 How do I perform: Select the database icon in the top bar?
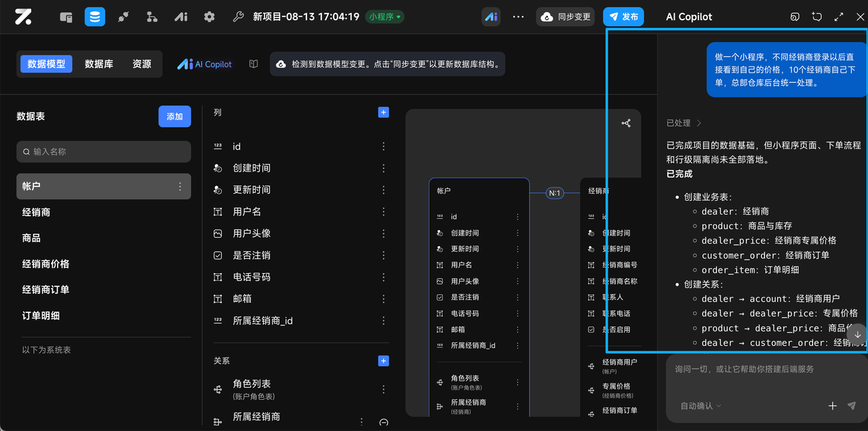tap(95, 16)
